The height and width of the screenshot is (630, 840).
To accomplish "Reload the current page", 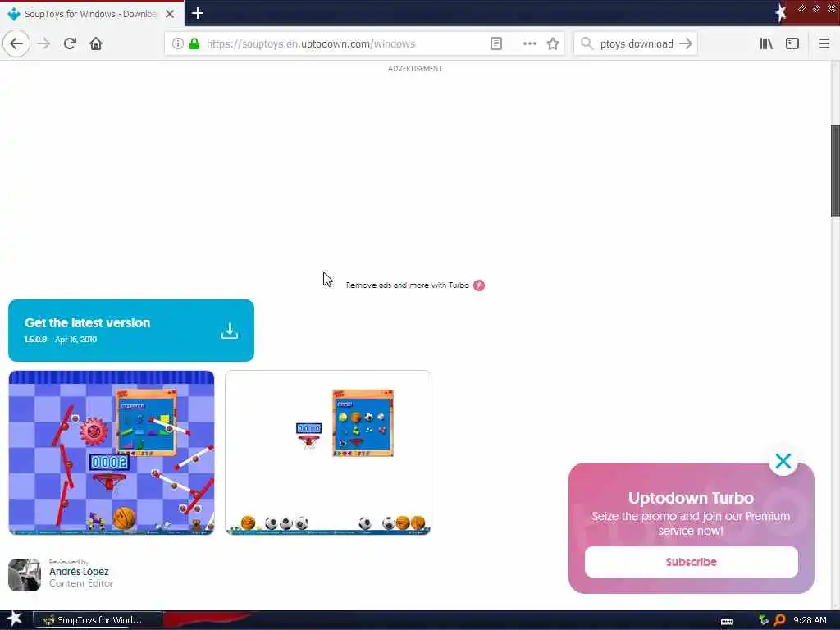I will [x=70, y=43].
